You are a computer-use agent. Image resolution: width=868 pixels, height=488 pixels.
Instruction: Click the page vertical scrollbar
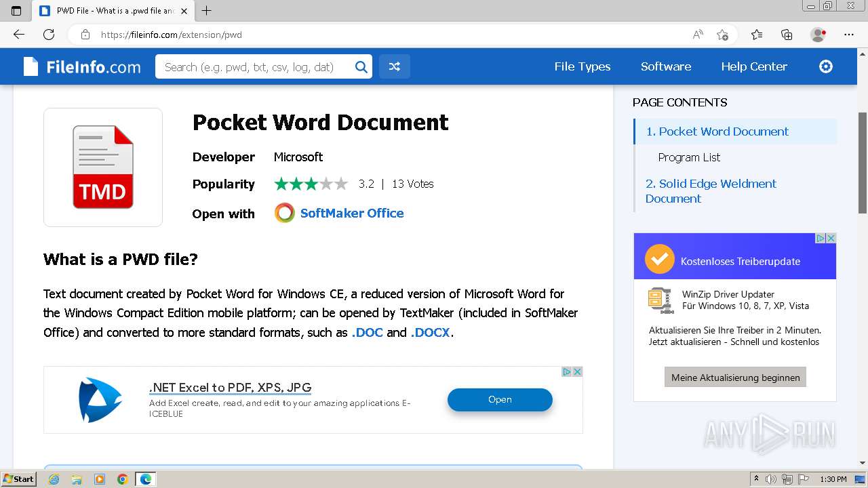(x=863, y=163)
